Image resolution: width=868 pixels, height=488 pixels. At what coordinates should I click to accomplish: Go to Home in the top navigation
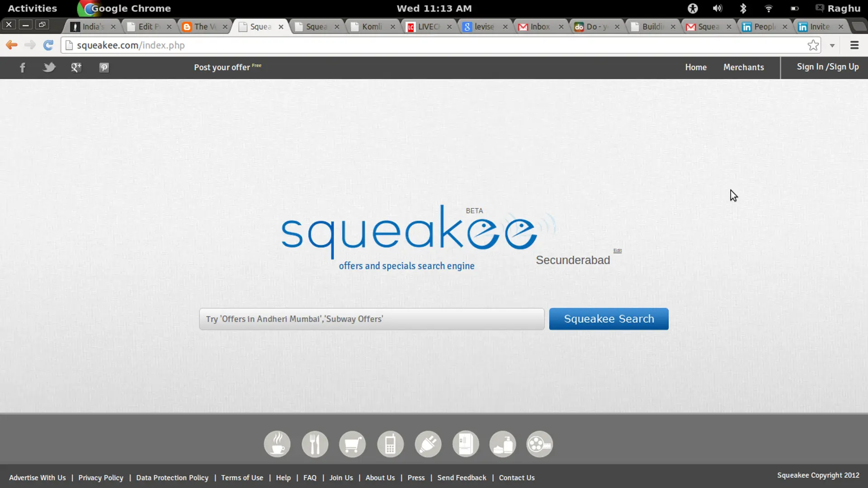[x=696, y=67]
